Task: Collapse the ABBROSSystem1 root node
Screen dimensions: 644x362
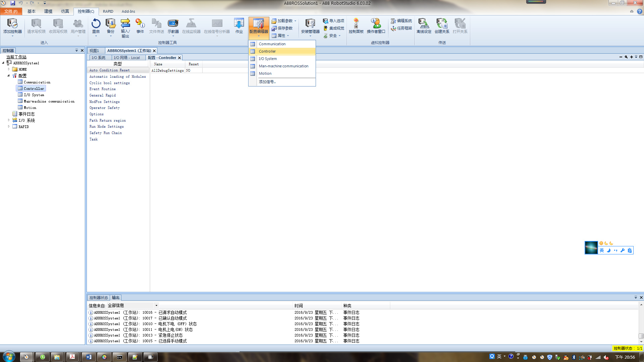Action: (3, 63)
